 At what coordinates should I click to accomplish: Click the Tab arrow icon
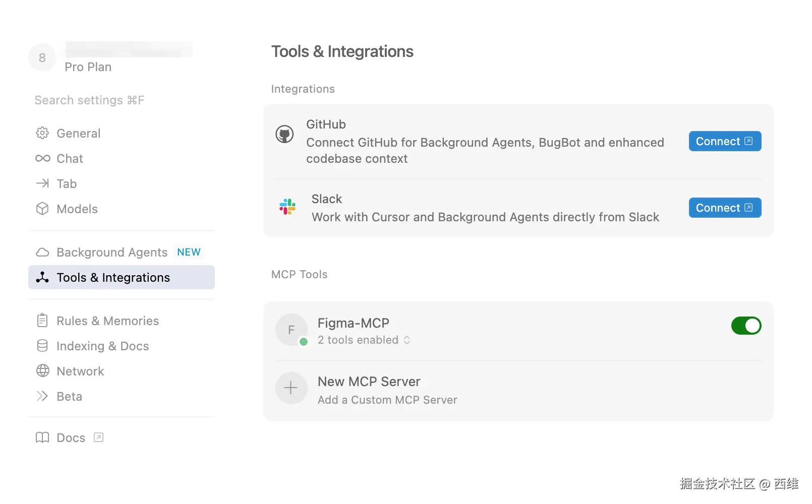[42, 183]
